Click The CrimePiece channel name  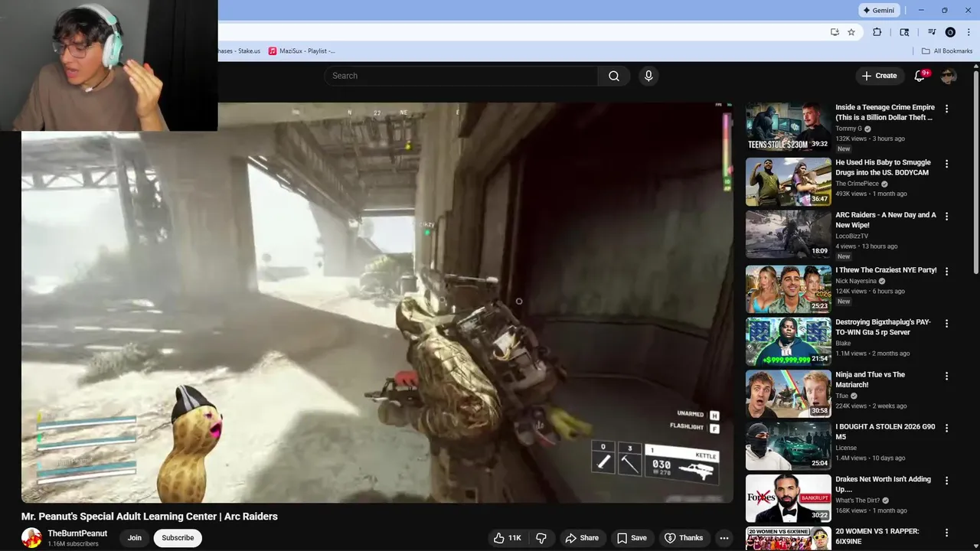[x=857, y=184]
